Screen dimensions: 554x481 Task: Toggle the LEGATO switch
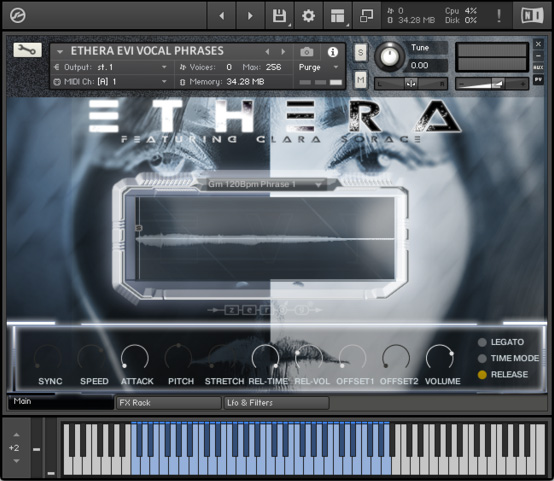pyautogui.click(x=482, y=342)
